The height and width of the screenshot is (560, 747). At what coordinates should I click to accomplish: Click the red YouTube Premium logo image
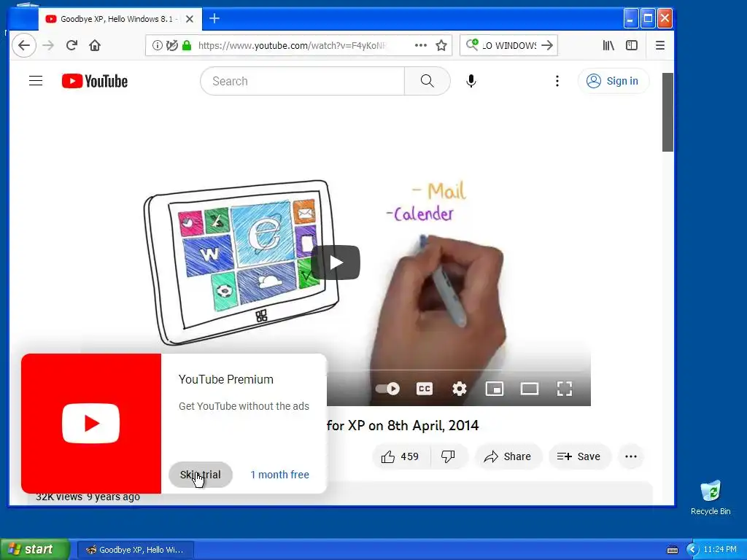91,424
